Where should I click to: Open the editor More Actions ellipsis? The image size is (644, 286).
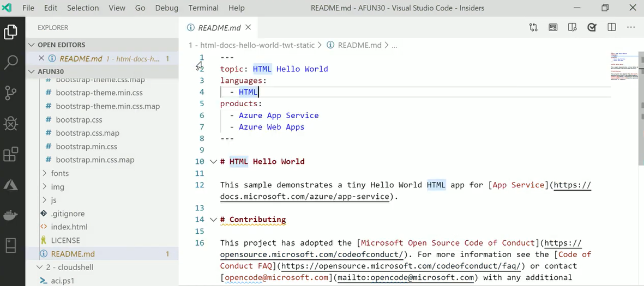click(631, 27)
